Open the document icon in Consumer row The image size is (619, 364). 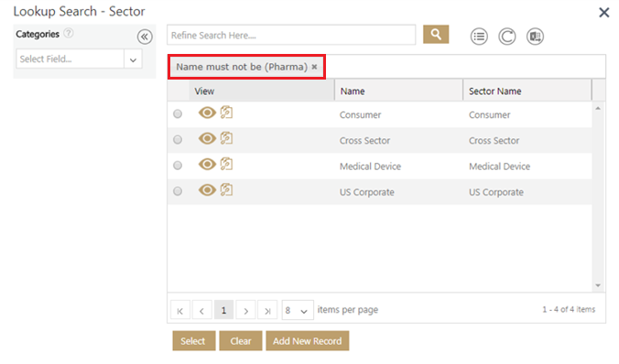coord(226,112)
